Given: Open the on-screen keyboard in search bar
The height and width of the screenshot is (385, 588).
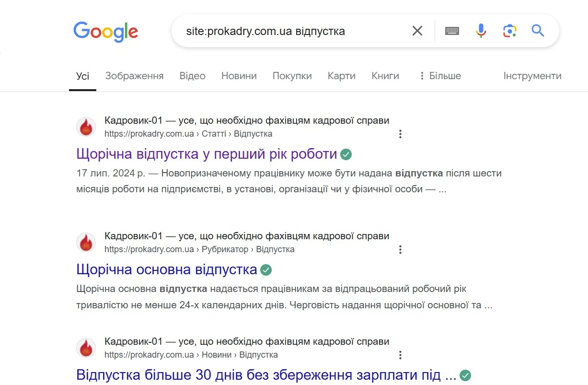Looking at the screenshot, I should [x=452, y=30].
